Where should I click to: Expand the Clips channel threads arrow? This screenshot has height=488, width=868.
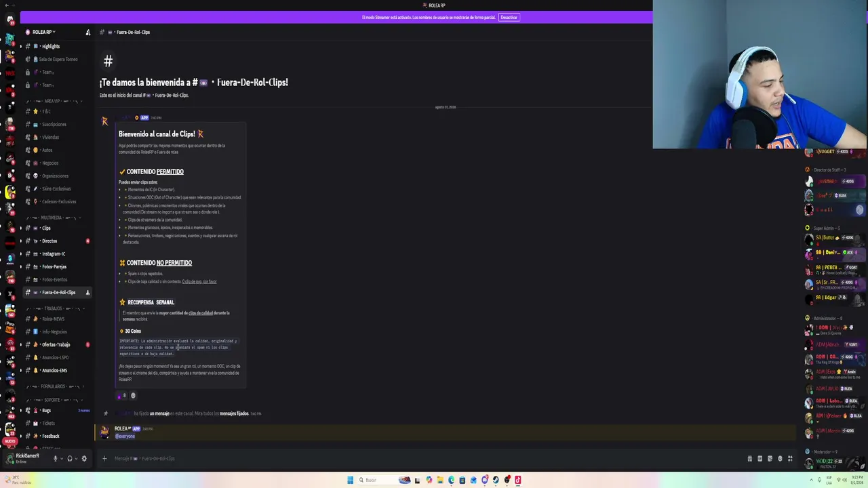20,228
